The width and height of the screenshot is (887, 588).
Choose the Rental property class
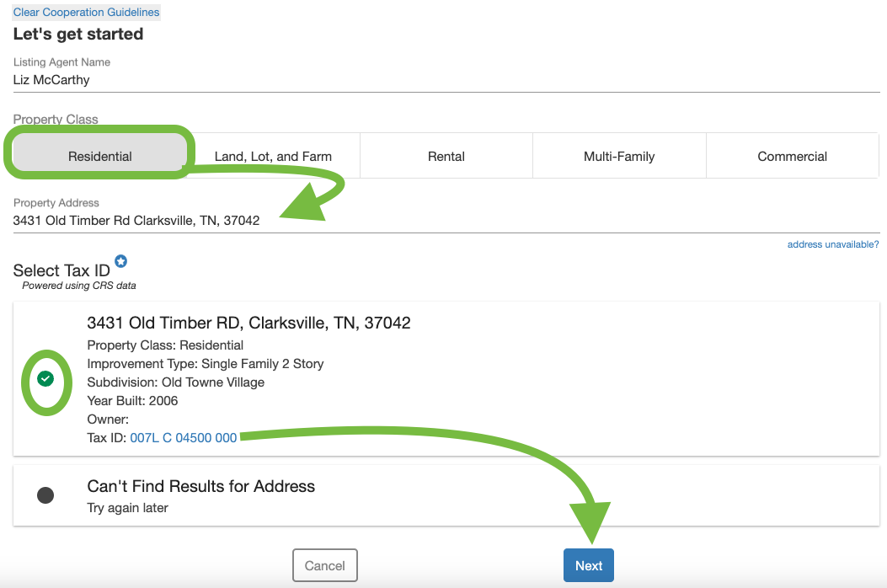click(446, 156)
